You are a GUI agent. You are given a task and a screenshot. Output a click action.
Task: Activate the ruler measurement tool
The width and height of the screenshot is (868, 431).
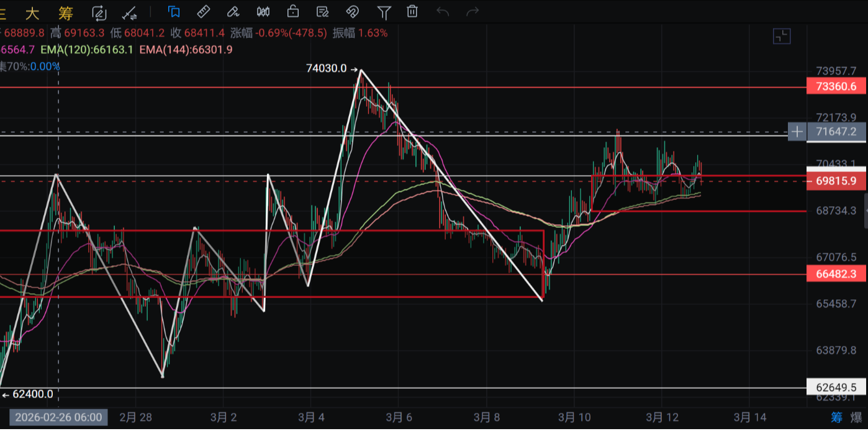[203, 12]
